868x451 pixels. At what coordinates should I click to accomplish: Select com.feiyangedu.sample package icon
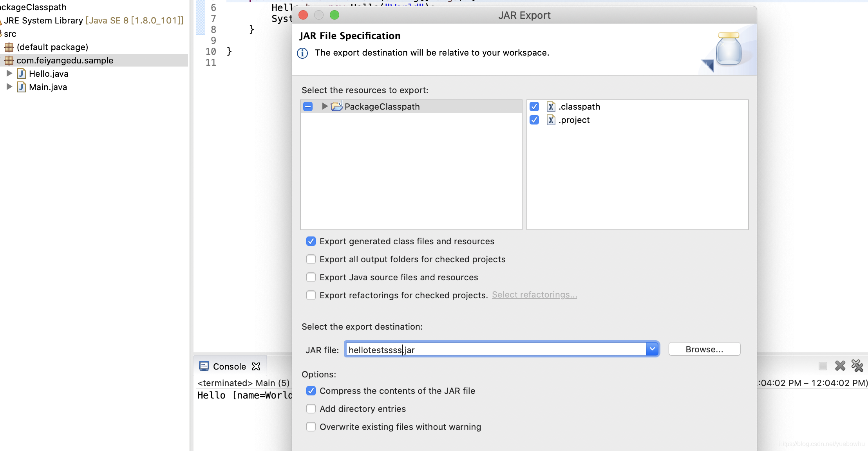click(9, 60)
